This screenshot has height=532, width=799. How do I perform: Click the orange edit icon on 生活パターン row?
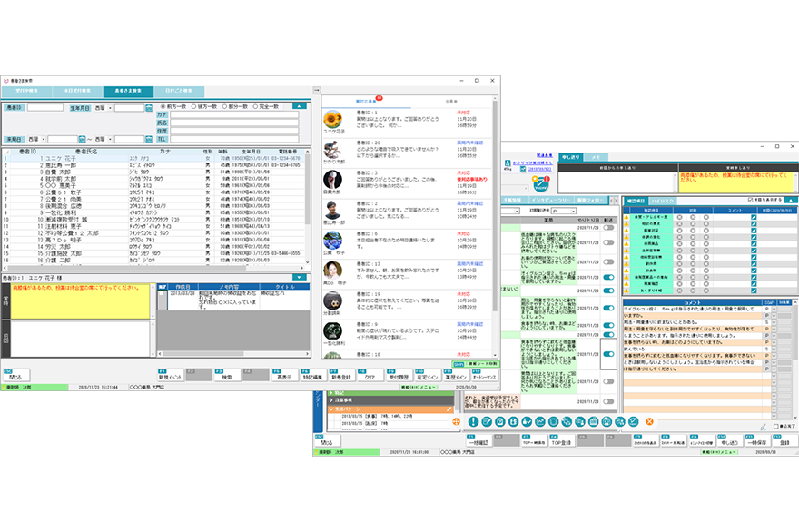tap(449, 409)
